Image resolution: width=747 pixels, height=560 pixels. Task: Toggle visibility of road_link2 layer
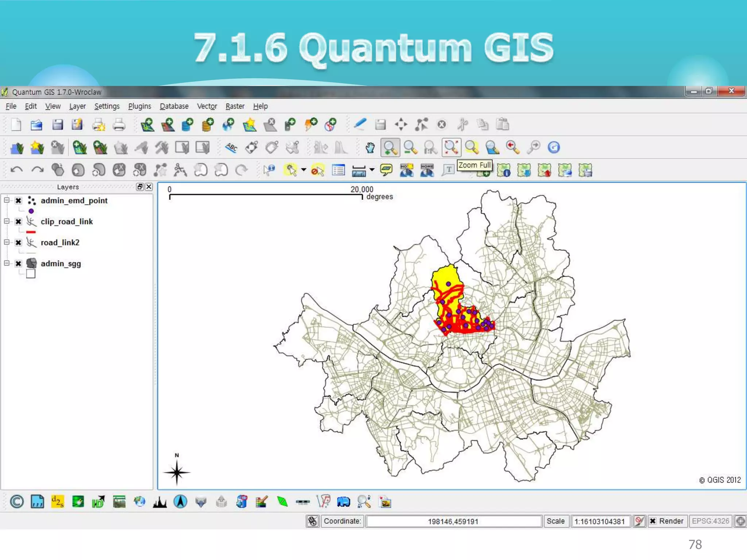(18, 243)
